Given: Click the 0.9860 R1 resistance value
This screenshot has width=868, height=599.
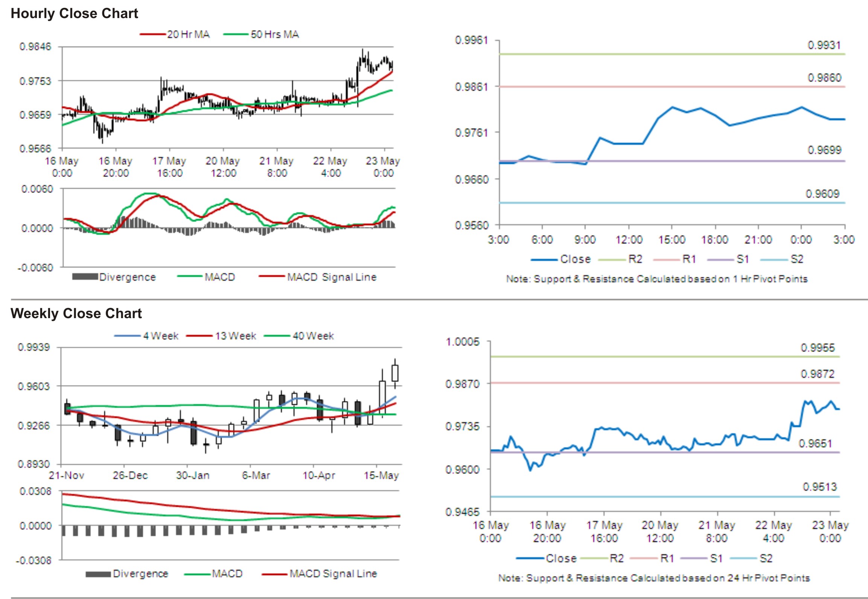Looking at the screenshot, I should (x=824, y=78).
